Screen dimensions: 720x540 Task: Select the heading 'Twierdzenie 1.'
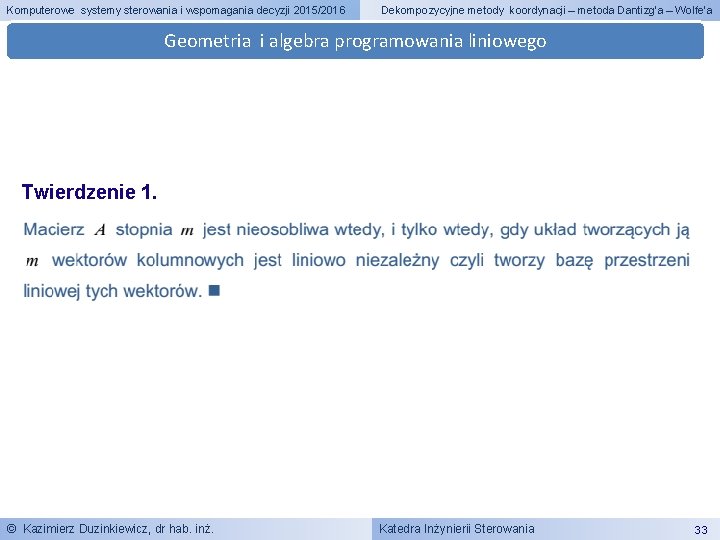tap(89, 192)
